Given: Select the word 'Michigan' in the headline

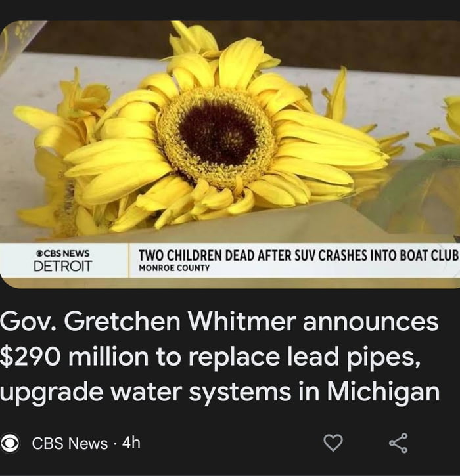Looking at the screenshot, I should click(x=383, y=391).
